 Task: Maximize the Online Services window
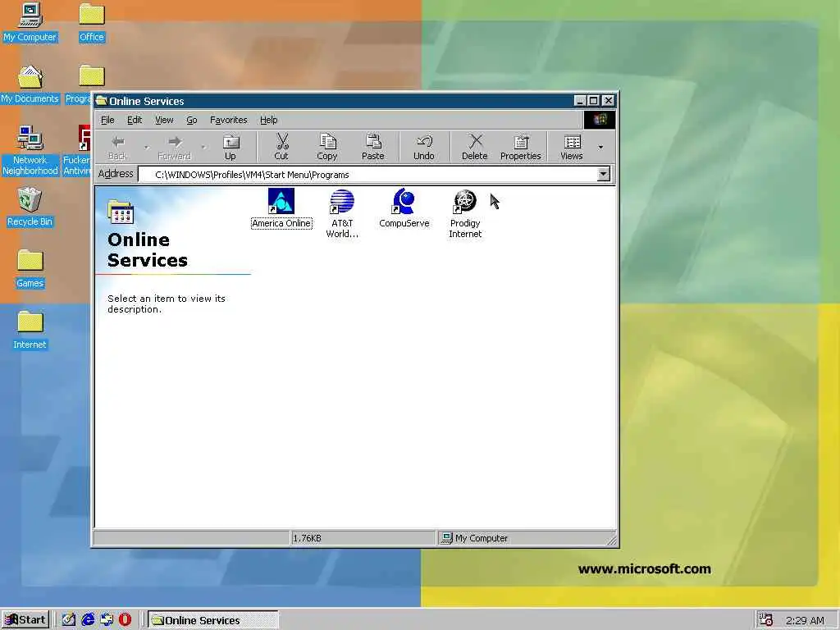[594, 101]
